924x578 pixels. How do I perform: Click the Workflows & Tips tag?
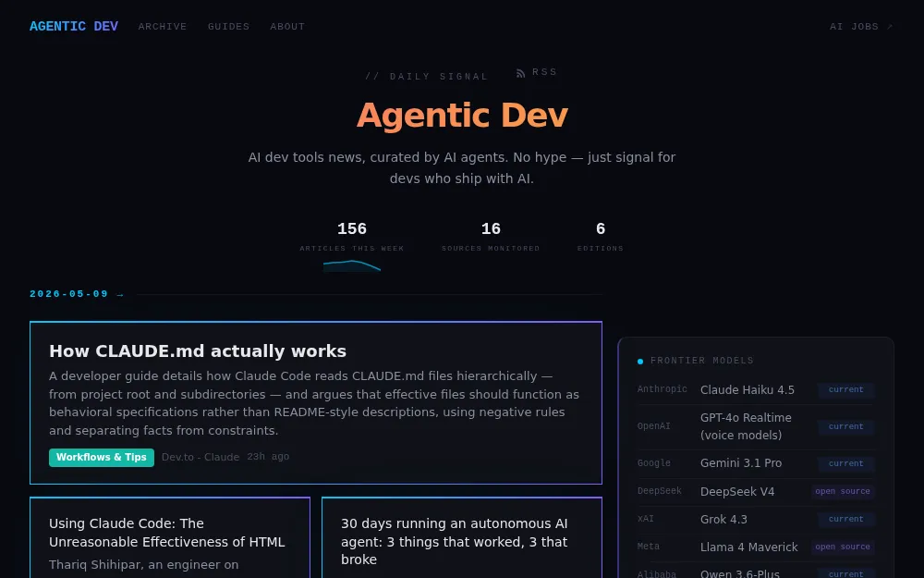(x=102, y=457)
